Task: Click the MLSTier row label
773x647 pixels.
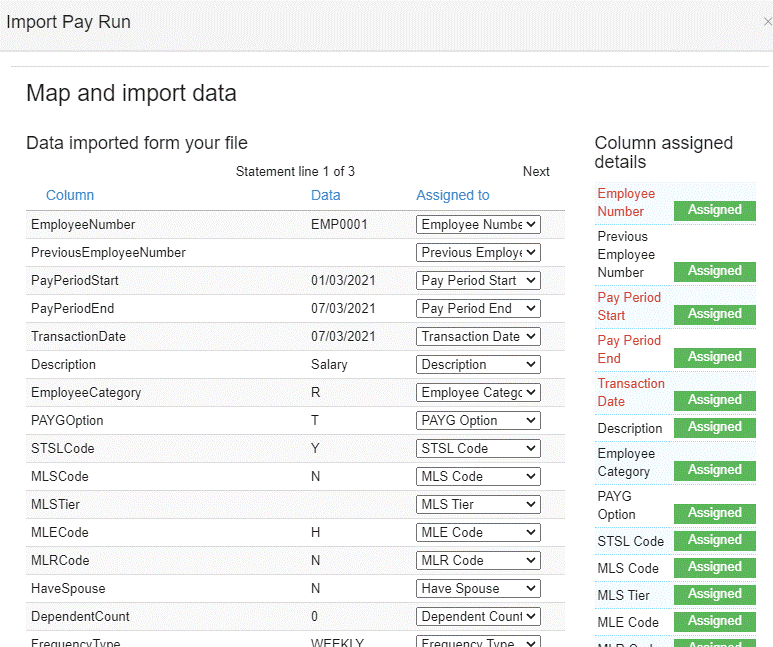Action: coord(55,504)
